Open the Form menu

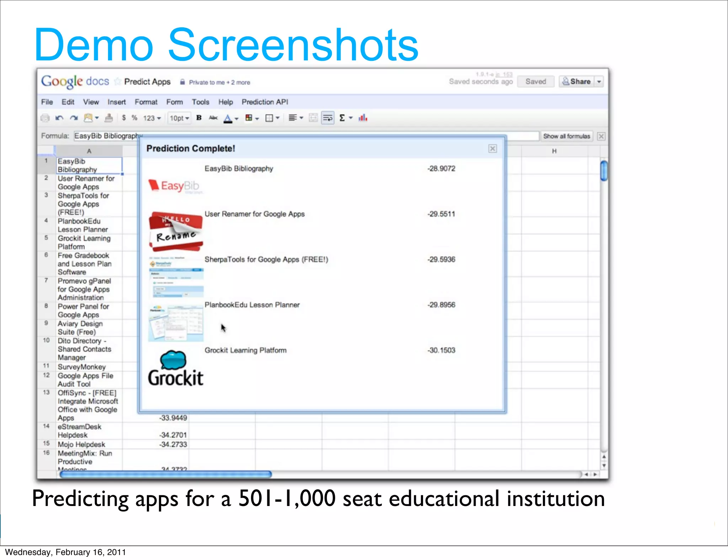tap(175, 102)
